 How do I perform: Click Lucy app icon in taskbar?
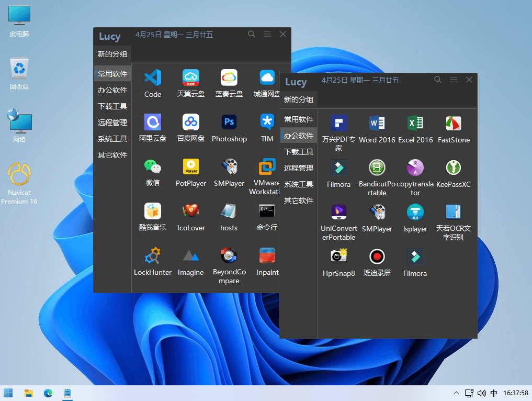[x=67, y=393]
